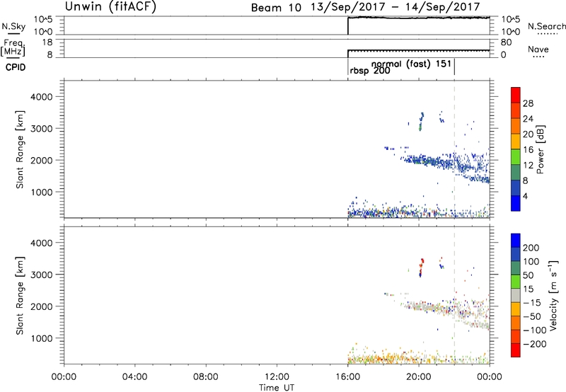The width and height of the screenshot is (566, 392).
Task: Pick the light green Power colorbar segment
Action: pyautogui.click(x=516, y=156)
